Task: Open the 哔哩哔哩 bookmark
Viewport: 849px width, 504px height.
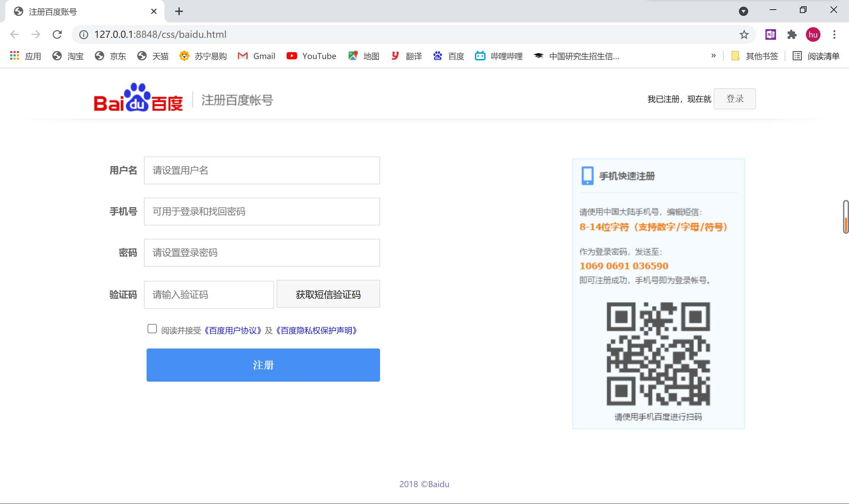Action: coord(499,56)
